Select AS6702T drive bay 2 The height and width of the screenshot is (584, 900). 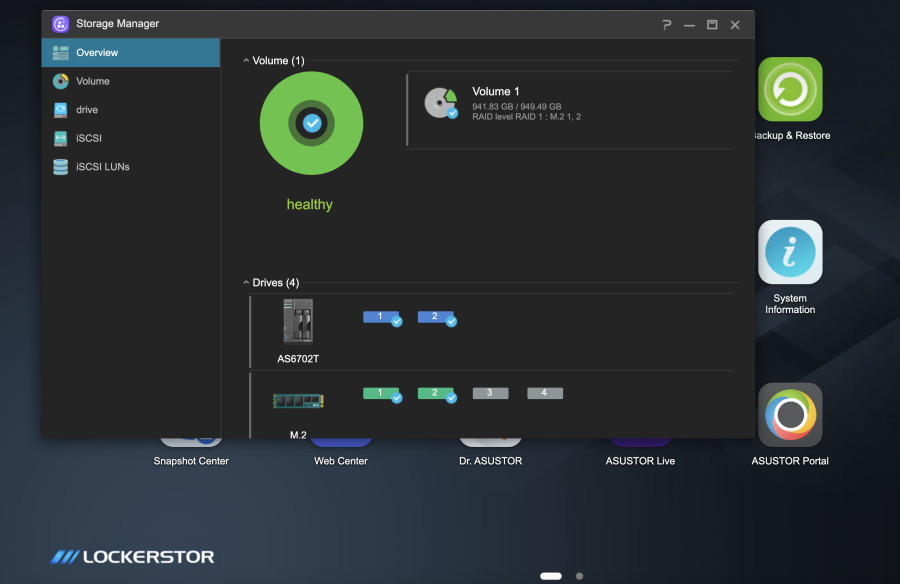click(x=435, y=317)
